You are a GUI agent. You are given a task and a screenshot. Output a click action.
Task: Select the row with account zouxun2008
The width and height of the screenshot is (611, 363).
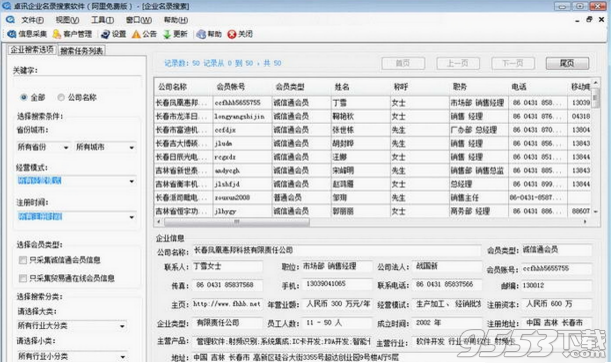[x=373, y=197]
